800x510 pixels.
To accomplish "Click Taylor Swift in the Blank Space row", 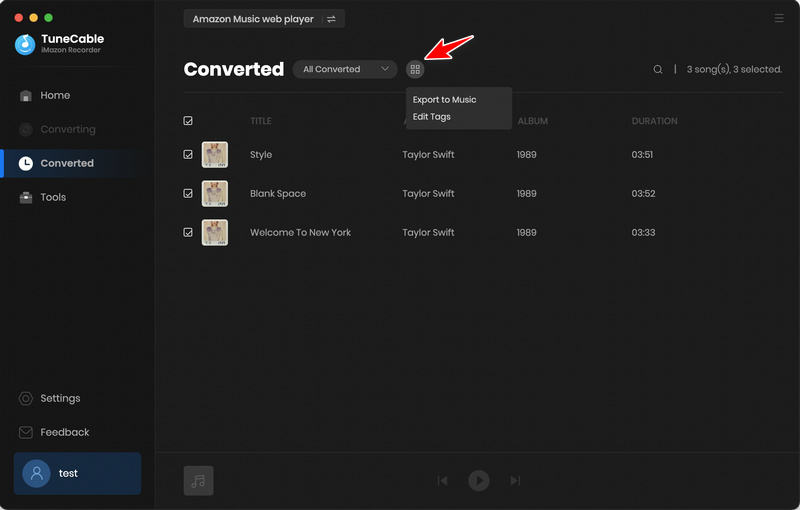I will click(x=428, y=193).
